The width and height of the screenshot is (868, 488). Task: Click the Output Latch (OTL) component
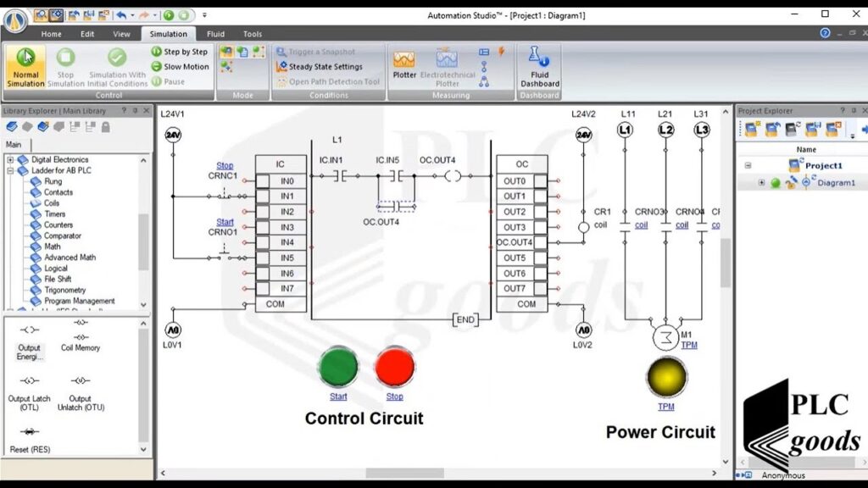(30, 391)
